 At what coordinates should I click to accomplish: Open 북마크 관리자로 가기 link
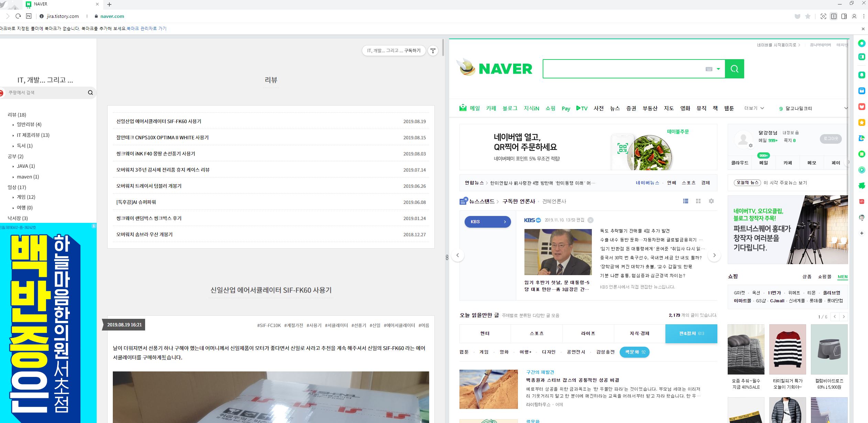tap(147, 29)
